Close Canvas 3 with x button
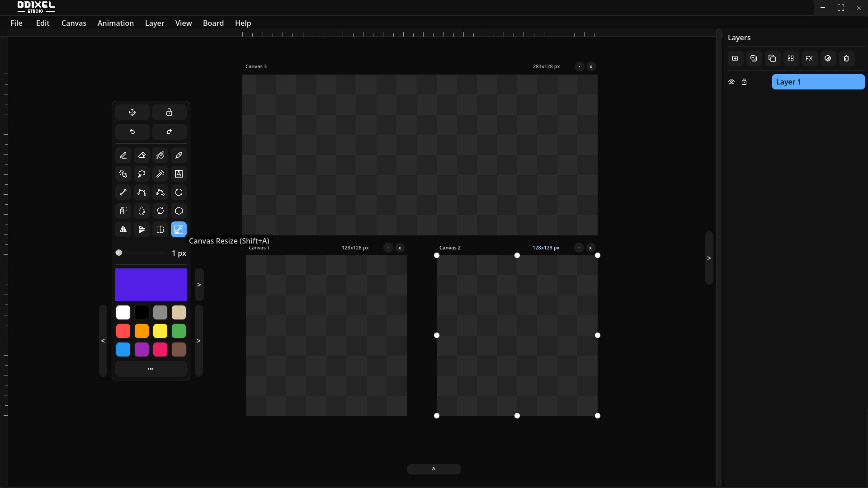Image resolution: width=868 pixels, height=488 pixels. [x=590, y=66]
